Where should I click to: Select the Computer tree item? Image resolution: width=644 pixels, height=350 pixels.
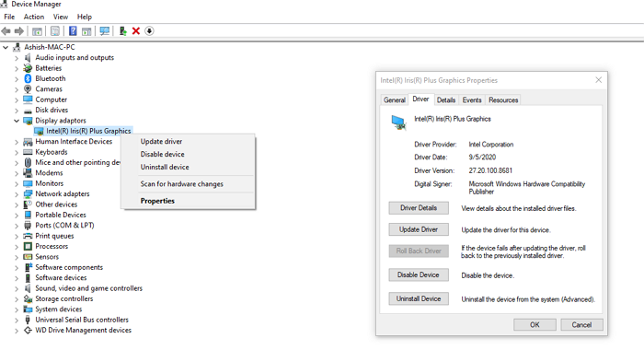pyautogui.click(x=51, y=99)
